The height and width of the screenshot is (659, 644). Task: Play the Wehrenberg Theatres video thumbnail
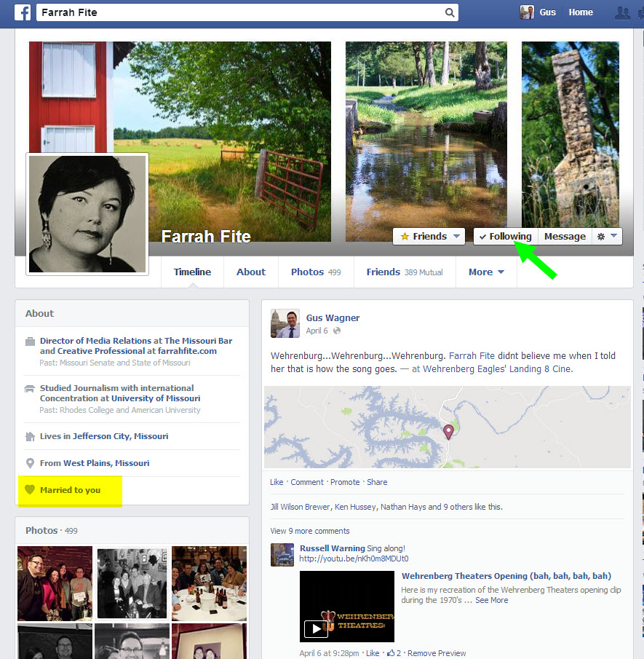click(315, 628)
